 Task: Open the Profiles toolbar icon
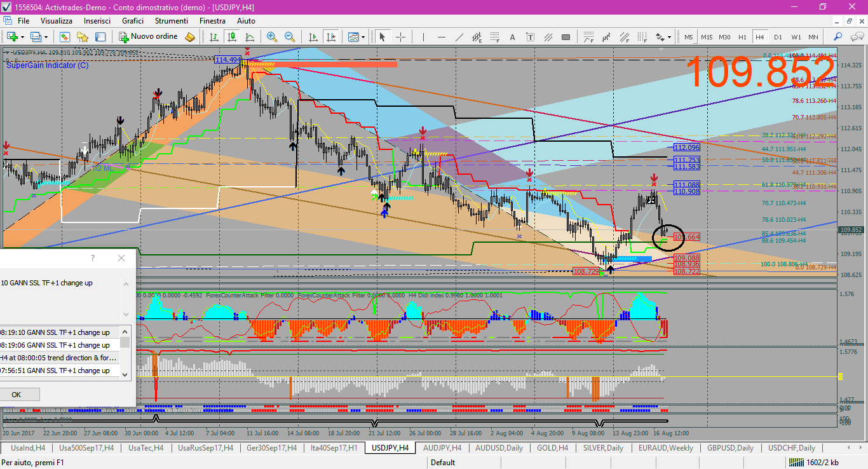tap(36, 37)
